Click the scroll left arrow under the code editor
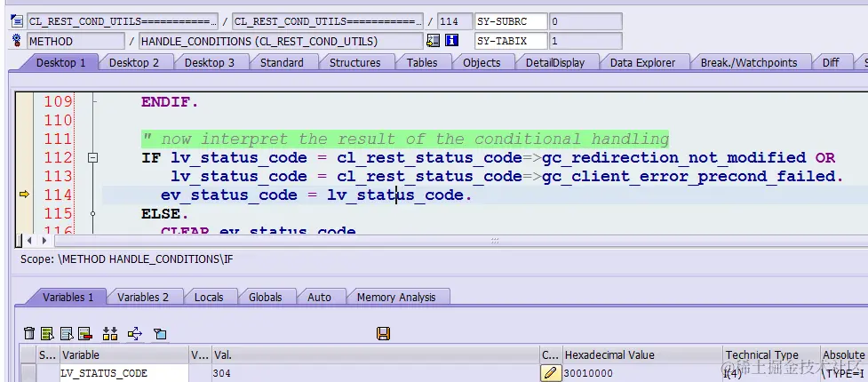 tap(30, 241)
